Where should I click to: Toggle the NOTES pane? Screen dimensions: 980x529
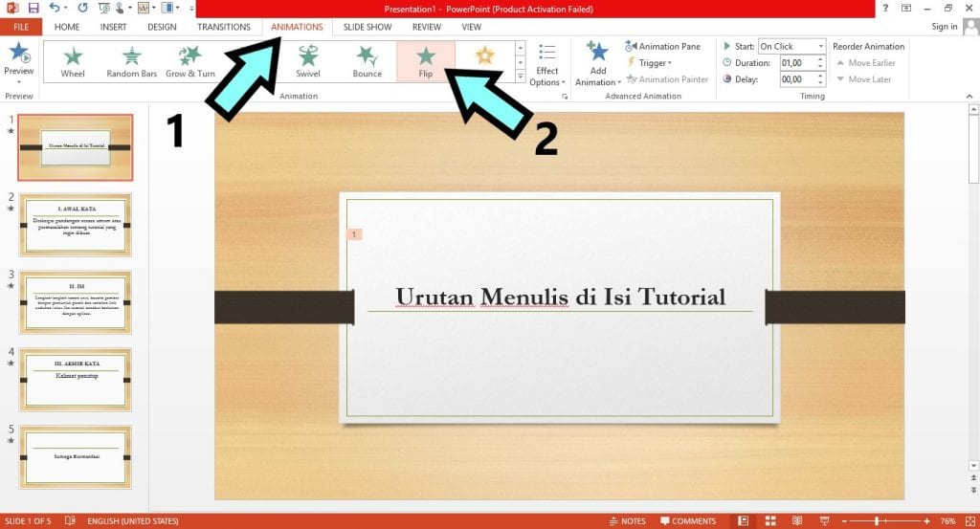coord(627,521)
